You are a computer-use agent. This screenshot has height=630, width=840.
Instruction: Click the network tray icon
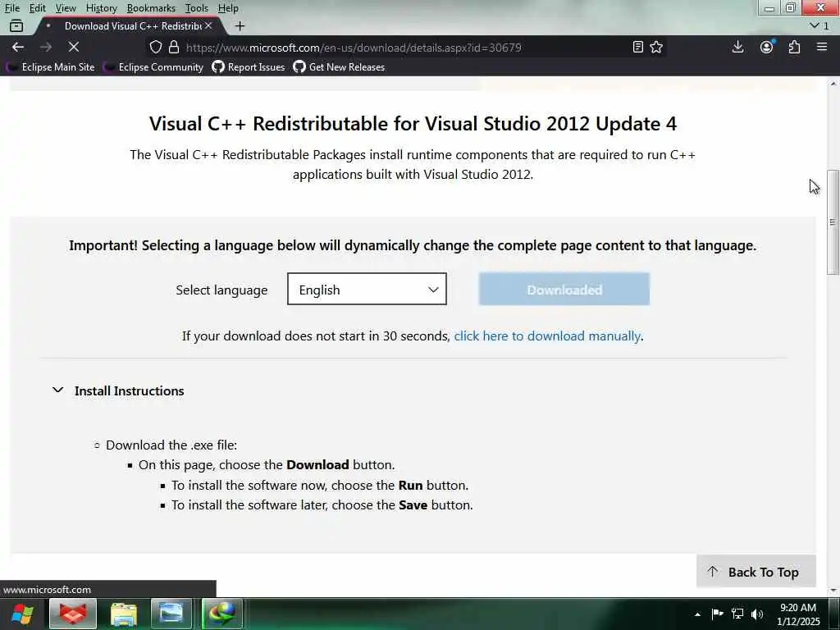coord(737,614)
